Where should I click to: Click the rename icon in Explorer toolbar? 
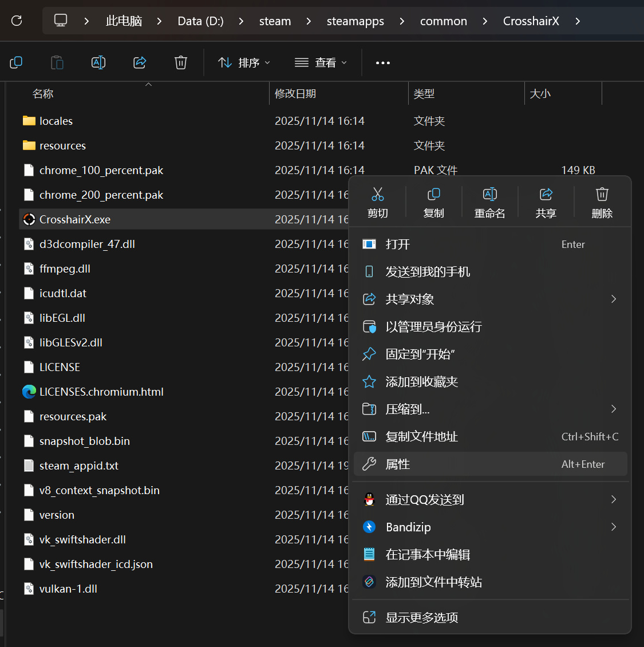[98, 63]
